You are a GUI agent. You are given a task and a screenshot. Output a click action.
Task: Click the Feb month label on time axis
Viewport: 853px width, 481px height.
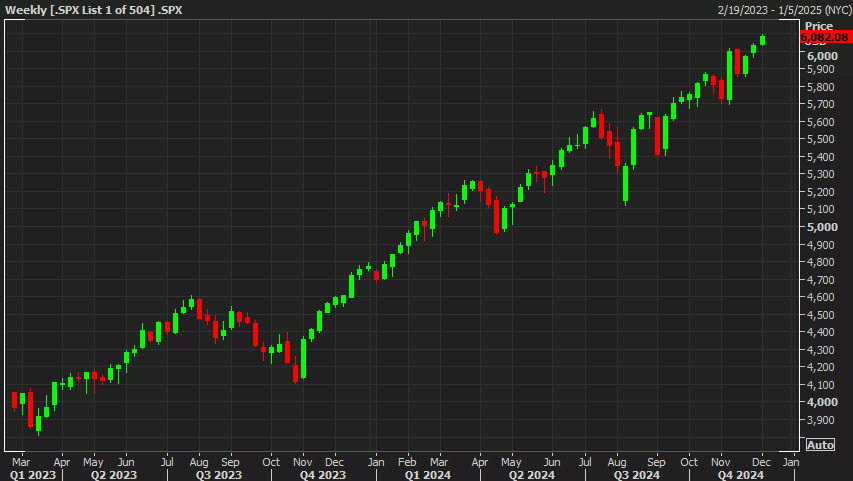(407, 462)
